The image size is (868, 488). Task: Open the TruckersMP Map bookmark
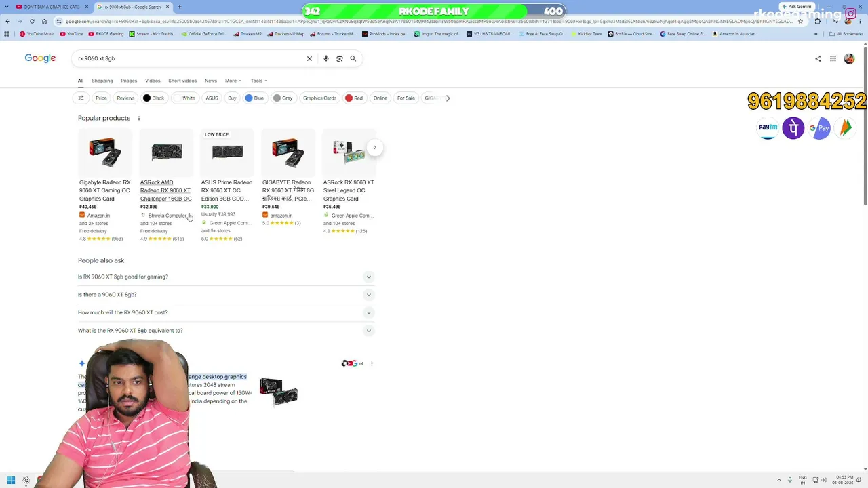click(286, 34)
